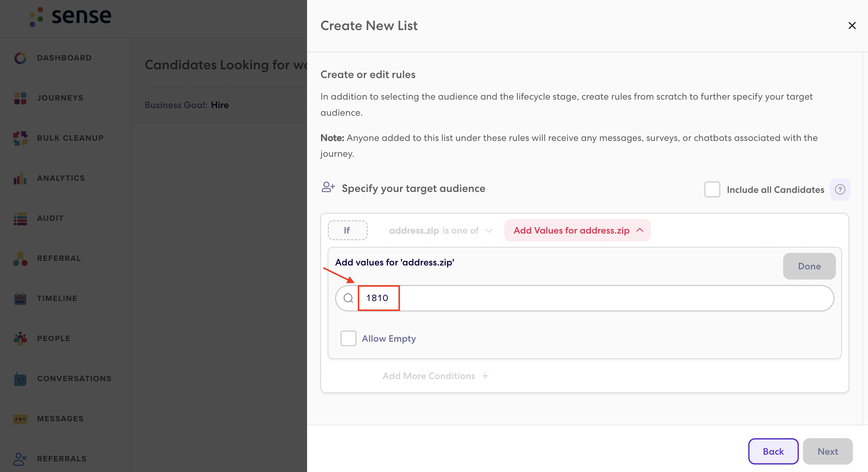Image resolution: width=868 pixels, height=472 pixels.
Task: Click the 'Include all Candidates' label text
Action: (x=776, y=190)
